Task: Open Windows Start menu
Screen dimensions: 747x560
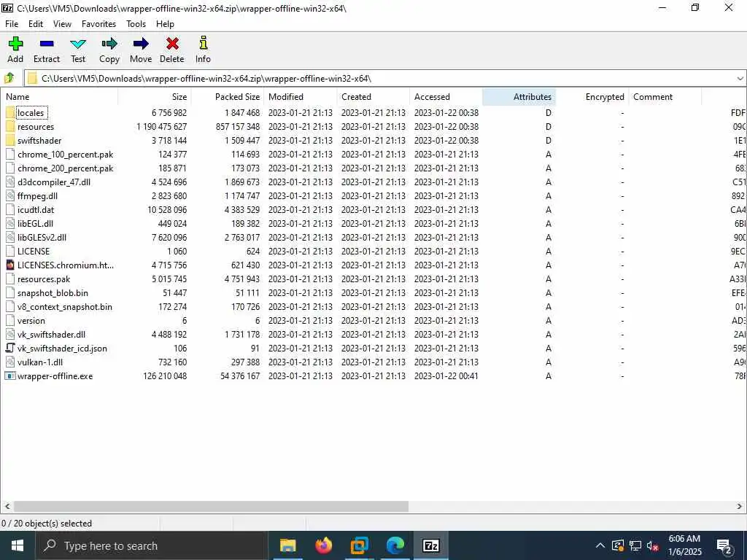Action: tap(18, 545)
